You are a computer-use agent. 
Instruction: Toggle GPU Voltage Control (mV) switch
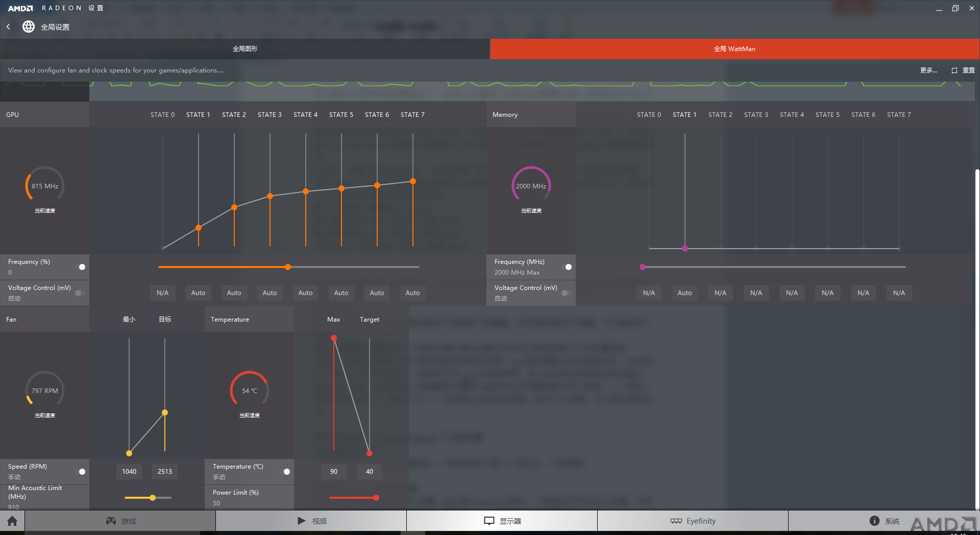pos(80,293)
